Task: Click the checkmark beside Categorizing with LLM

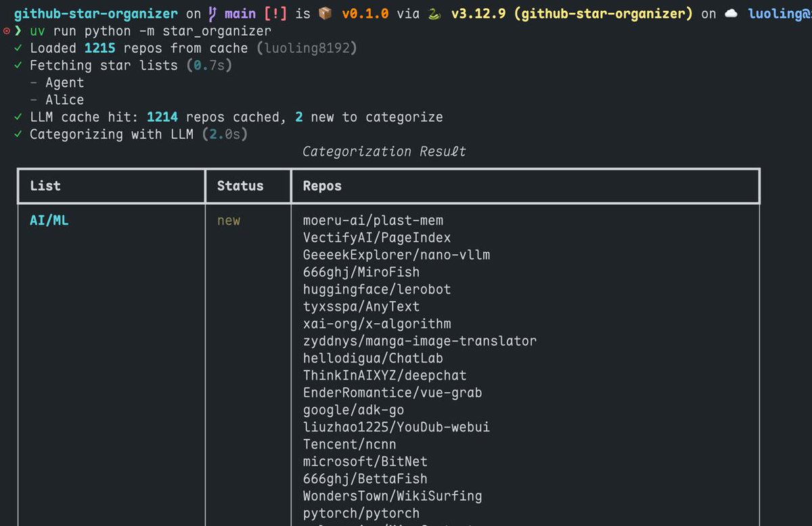Action: [x=18, y=135]
